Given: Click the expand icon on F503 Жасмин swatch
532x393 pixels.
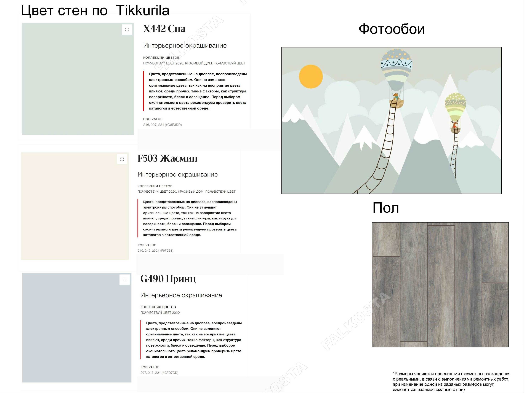Looking at the screenshot, I should [122, 159].
